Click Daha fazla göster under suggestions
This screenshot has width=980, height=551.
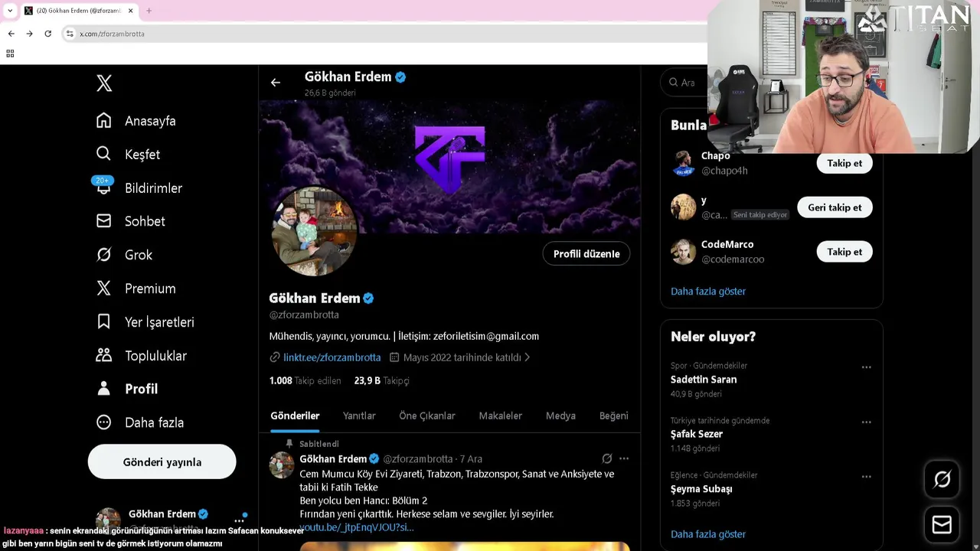(708, 291)
